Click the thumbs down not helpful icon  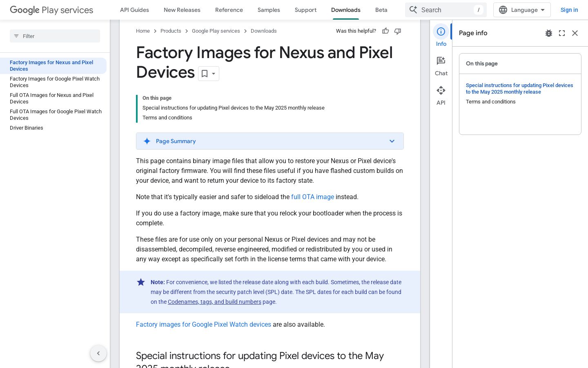click(x=398, y=31)
